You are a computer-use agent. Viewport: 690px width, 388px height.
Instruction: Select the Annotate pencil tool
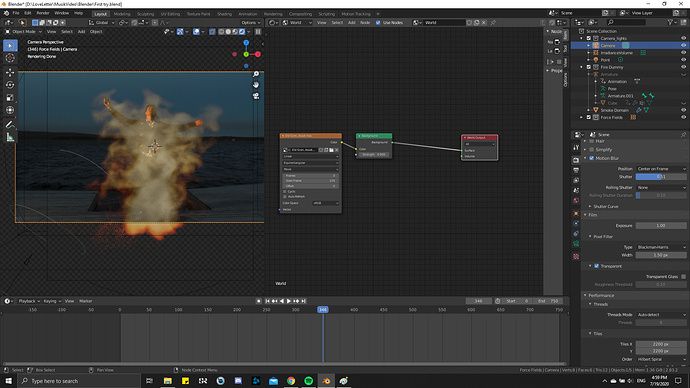point(10,124)
